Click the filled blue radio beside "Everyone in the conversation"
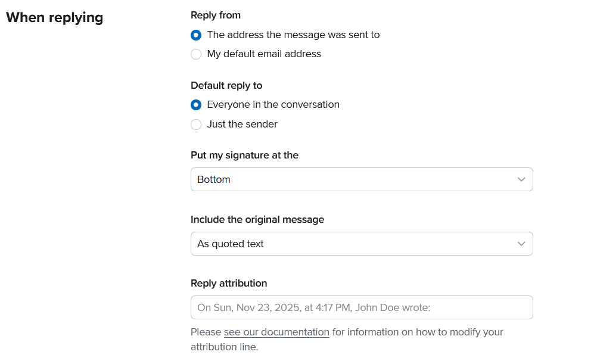 (196, 105)
